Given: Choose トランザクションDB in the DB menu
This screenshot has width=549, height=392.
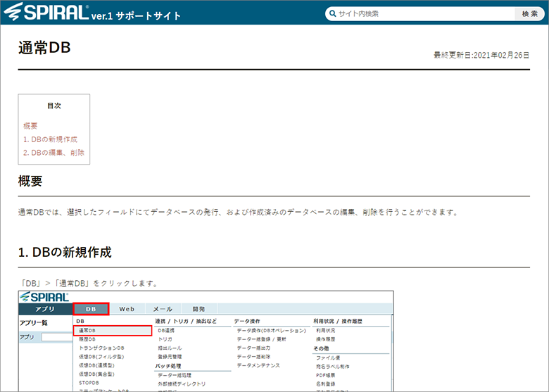Looking at the screenshot, I should [101, 348].
